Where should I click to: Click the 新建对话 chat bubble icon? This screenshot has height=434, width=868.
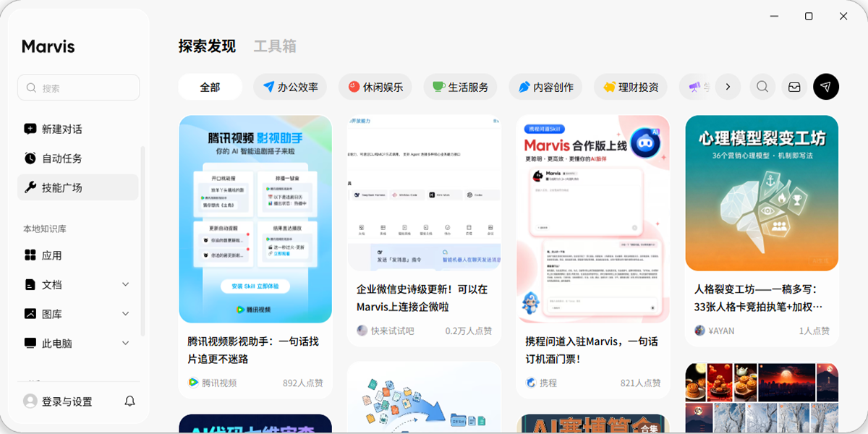click(x=30, y=129)
